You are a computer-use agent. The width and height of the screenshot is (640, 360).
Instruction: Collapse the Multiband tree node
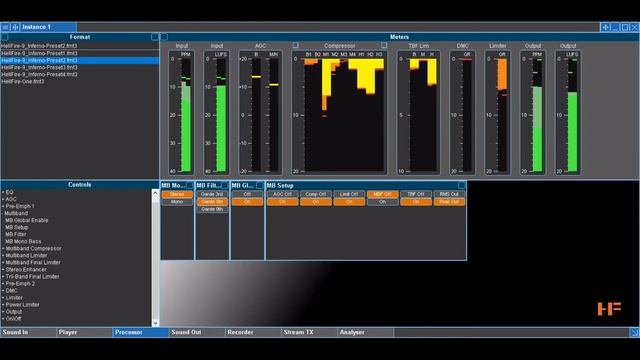[x=3, y=213]
